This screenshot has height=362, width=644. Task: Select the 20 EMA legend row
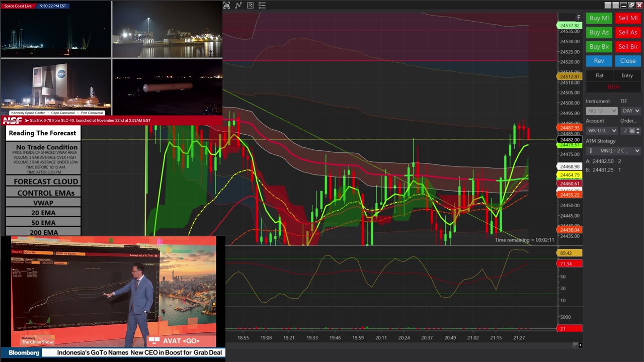click(43, 213)
